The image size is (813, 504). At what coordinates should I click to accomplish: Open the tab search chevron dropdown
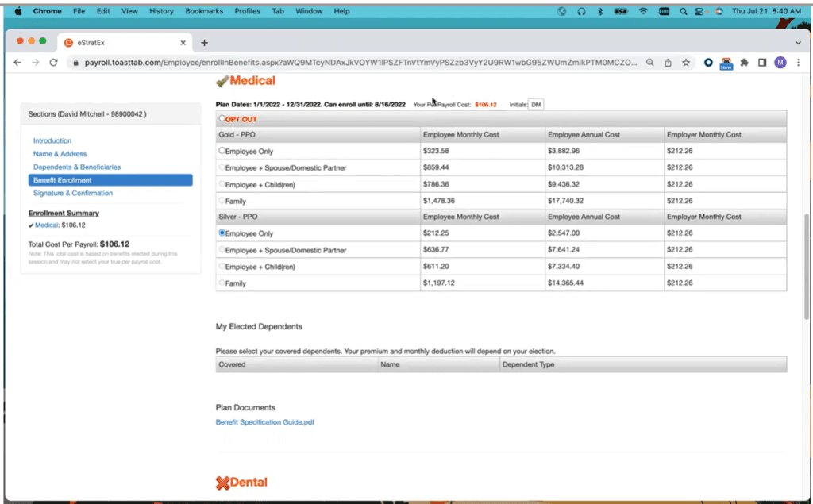(798, 42)
